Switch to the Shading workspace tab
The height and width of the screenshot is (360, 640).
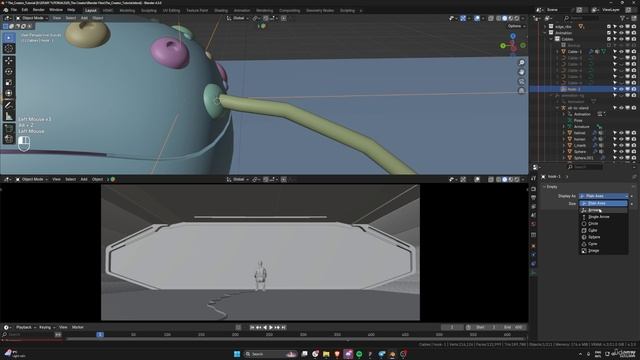coord(221,11)
